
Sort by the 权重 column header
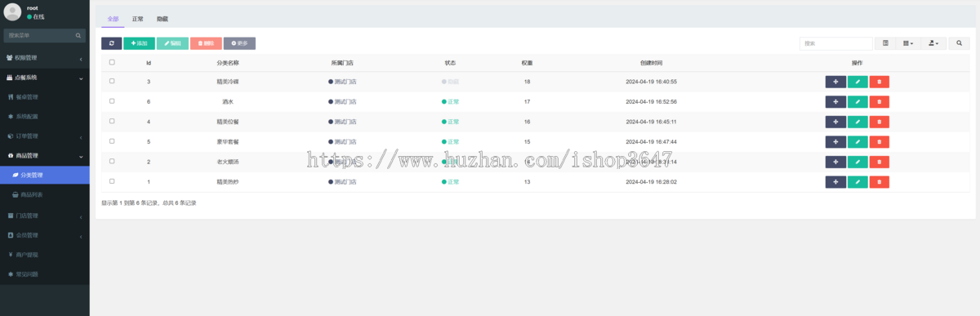pyautogui.click(x=528, y=62)
